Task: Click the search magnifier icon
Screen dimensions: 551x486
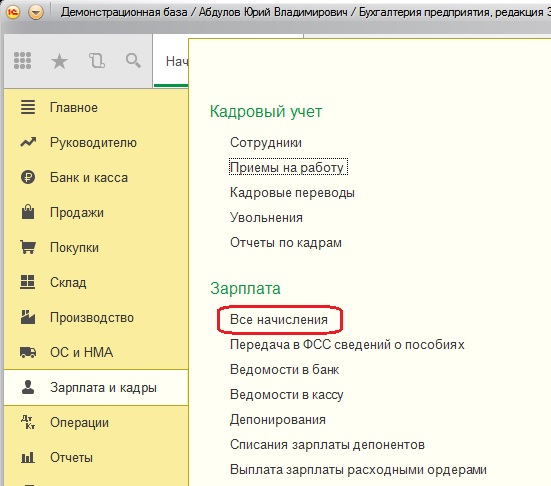Action: [x=133, y=61]
